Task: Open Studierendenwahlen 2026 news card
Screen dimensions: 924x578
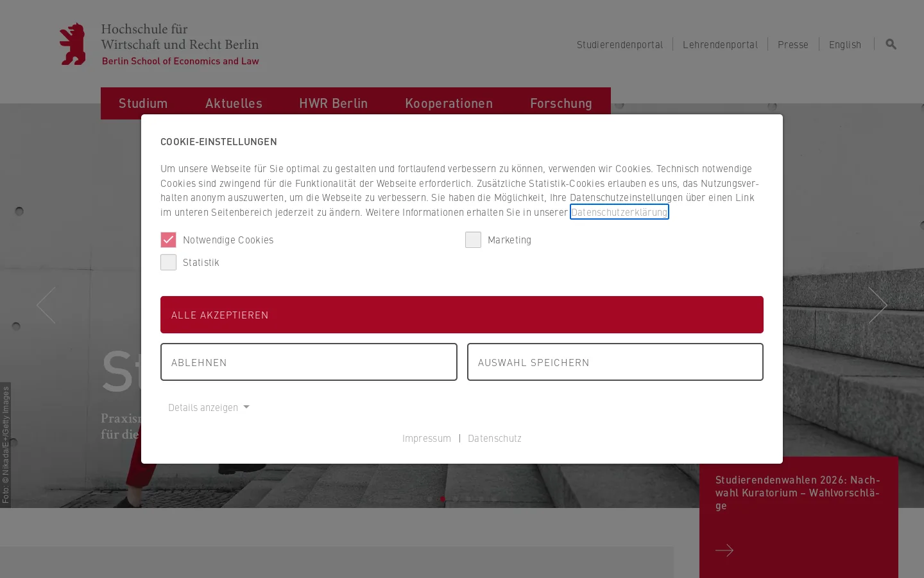Action: pos(799,517)
